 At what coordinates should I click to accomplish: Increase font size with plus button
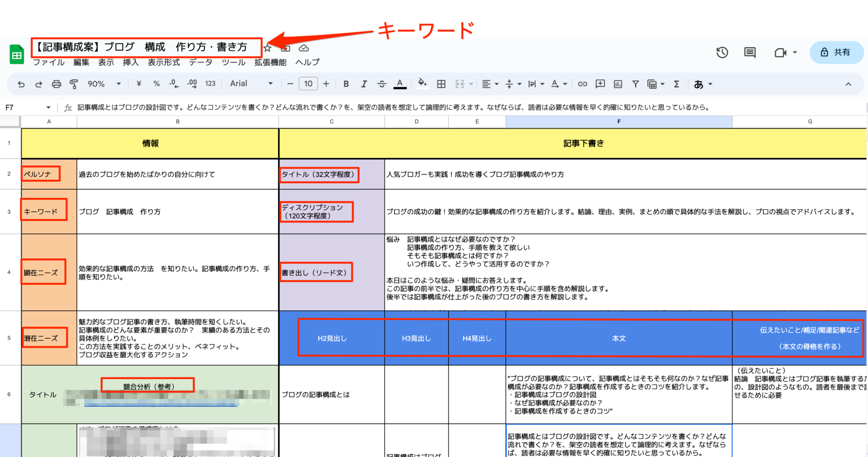pyautogui.click(x=326, y=84)
